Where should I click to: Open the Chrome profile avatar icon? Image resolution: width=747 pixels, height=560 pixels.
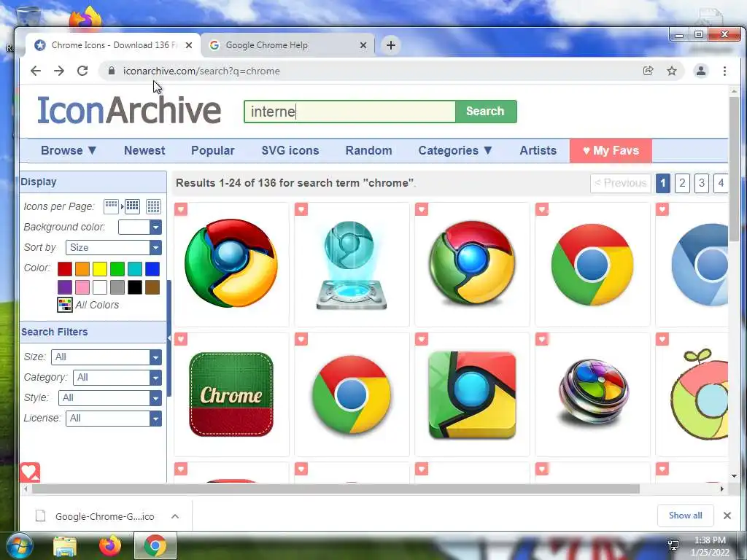point(701,71)
